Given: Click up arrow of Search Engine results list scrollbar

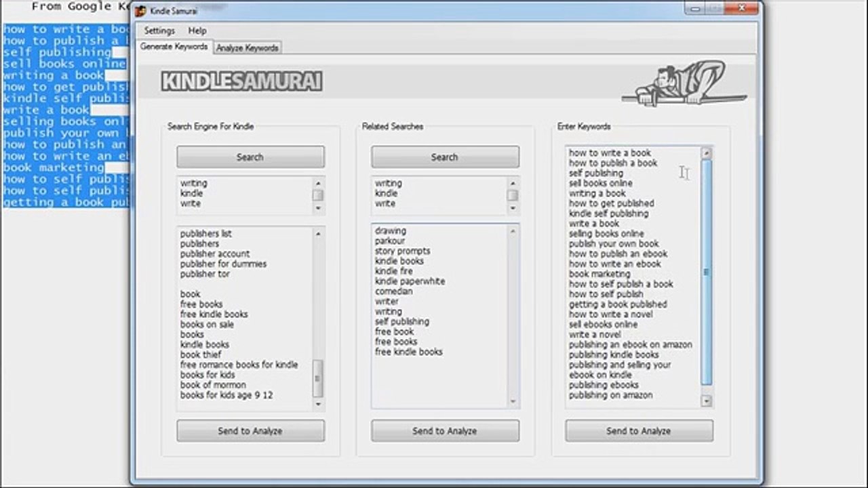Looking at the screenshot, I should (x=318, y=233).
